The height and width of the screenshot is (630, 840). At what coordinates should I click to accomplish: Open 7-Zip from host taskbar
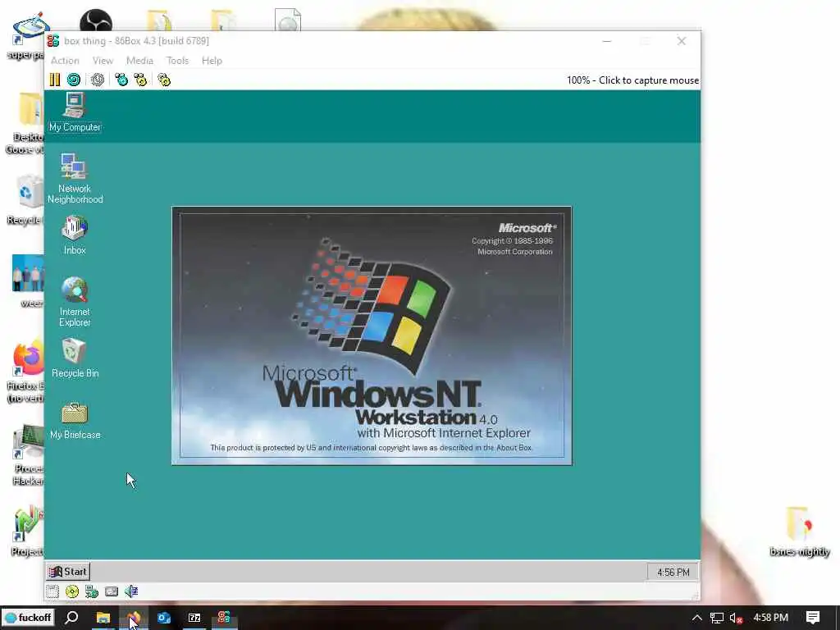click(194, 618)
